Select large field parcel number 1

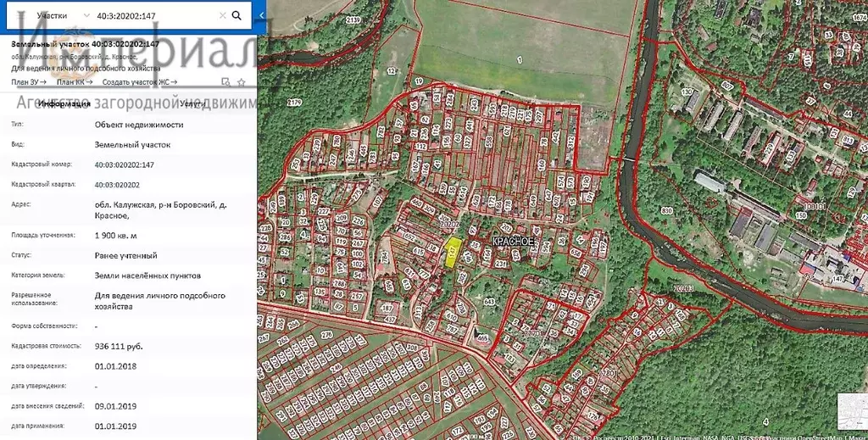tap(518, 58)
